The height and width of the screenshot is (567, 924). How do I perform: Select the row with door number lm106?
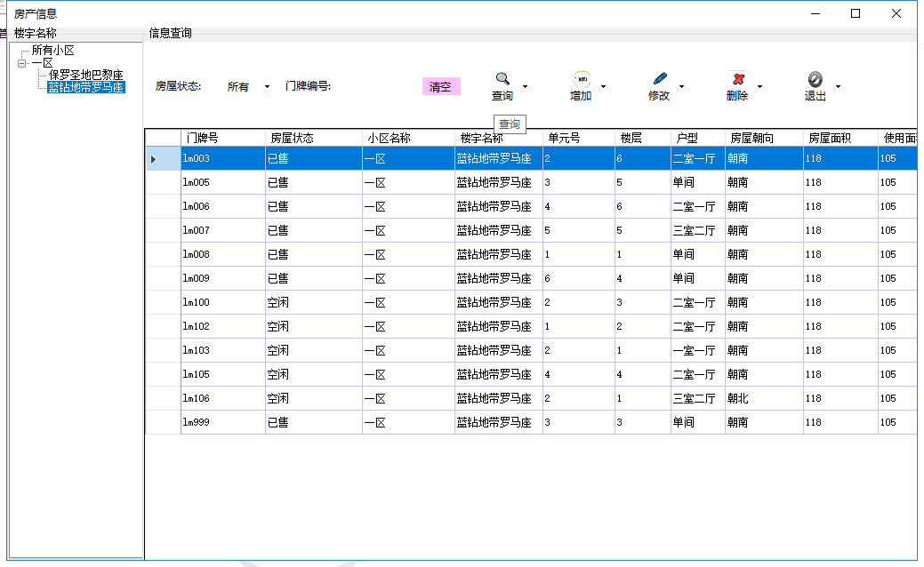pos(222,398)
